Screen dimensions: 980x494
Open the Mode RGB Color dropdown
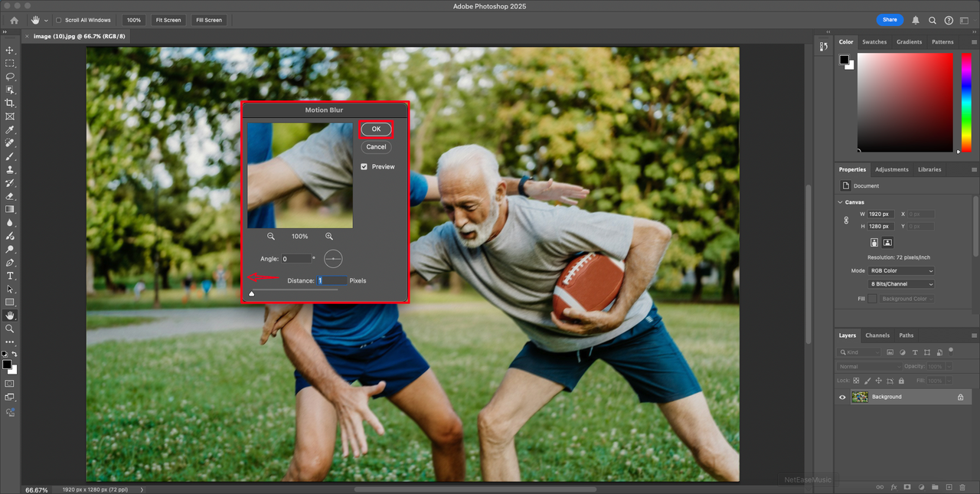[901, 270]
